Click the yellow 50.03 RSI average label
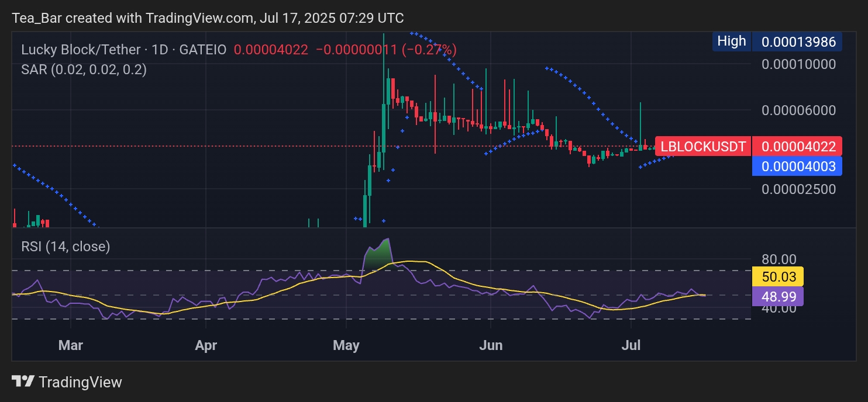This screenshot has height=402, width=868. tap(778, 276)
